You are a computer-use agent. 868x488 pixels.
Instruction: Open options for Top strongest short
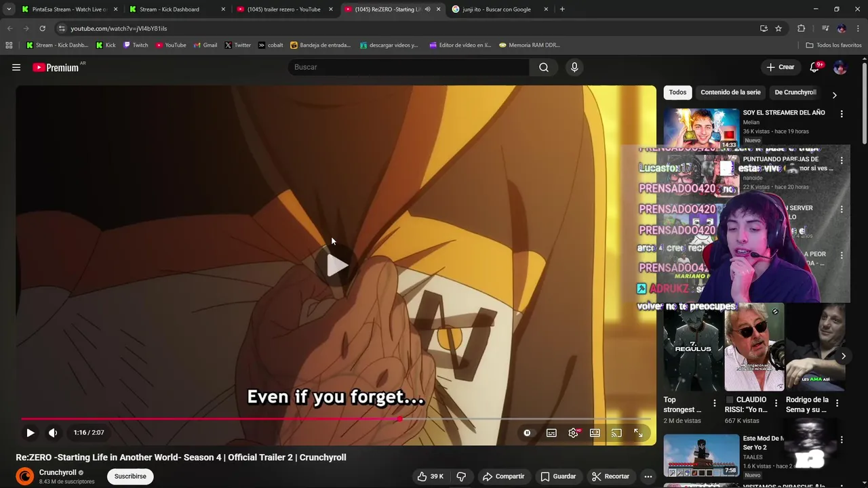click(714, 403)
